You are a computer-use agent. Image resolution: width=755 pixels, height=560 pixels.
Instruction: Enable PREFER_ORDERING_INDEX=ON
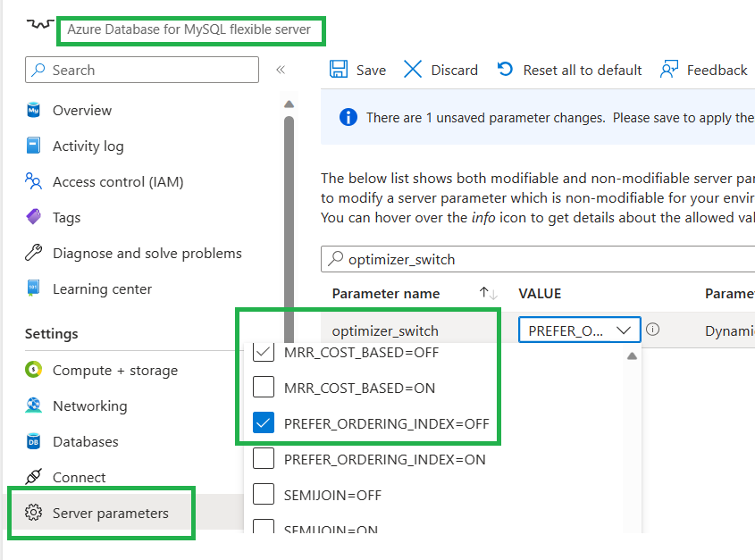point(264,457)
